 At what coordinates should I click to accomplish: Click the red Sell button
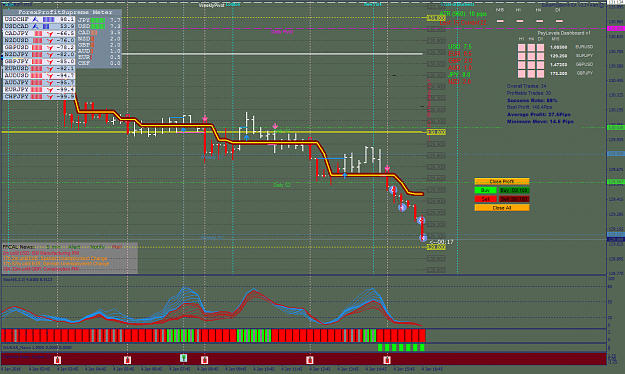(x=485, y=199)
